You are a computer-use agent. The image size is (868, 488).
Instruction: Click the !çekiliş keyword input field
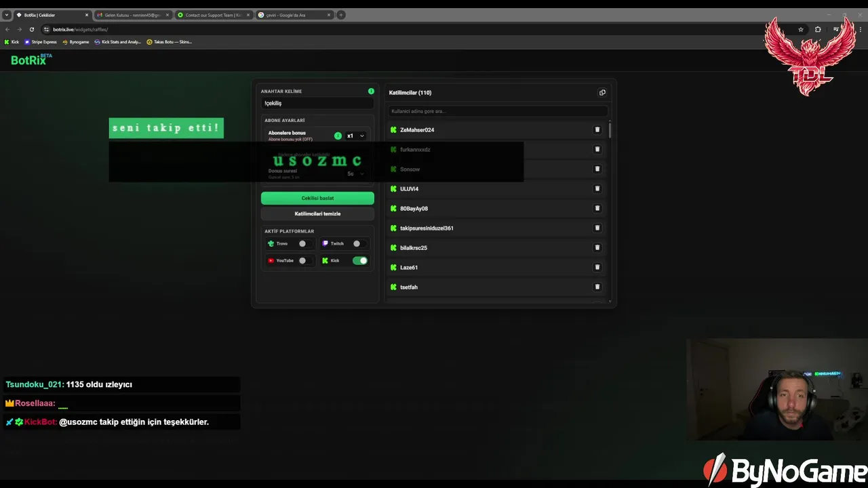pyautogui.click(x=317, y=103)
